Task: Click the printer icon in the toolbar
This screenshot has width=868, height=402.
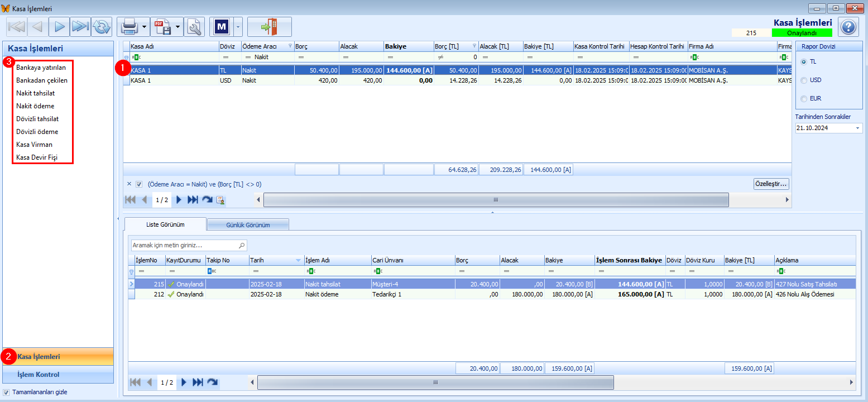Action: [x=129, y=26]
